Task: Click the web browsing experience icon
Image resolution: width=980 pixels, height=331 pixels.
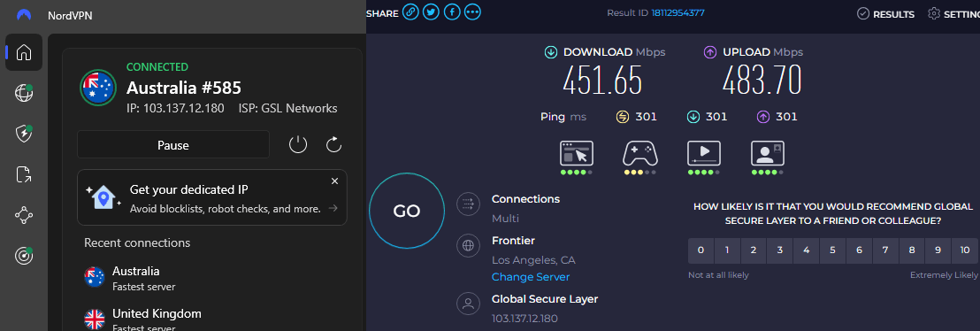Action: [577, 153]
